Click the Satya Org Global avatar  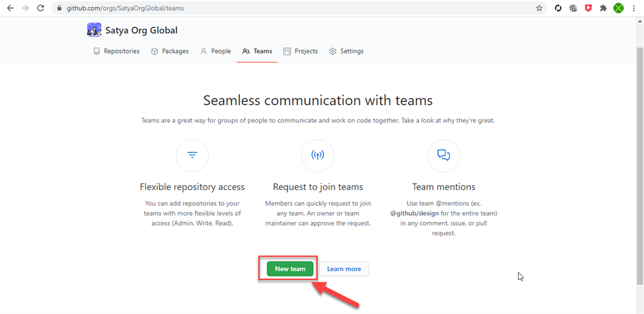click(x=94, y=30)
